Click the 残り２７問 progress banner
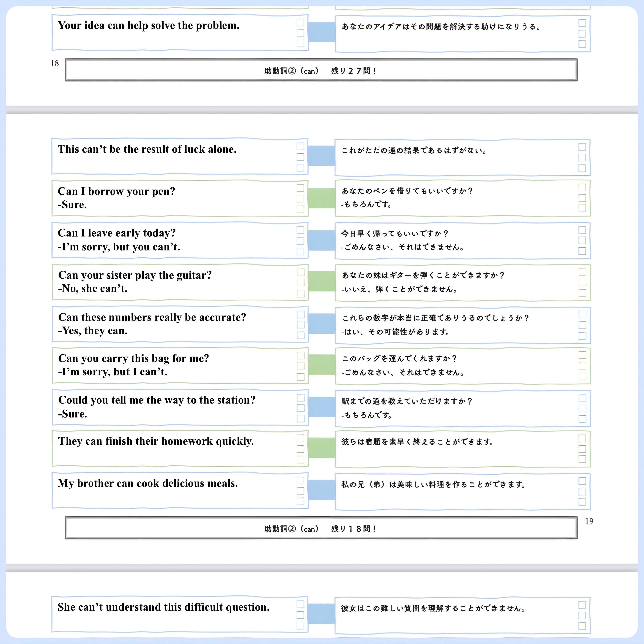Screen dimensions: 644x644 point(321,71)
